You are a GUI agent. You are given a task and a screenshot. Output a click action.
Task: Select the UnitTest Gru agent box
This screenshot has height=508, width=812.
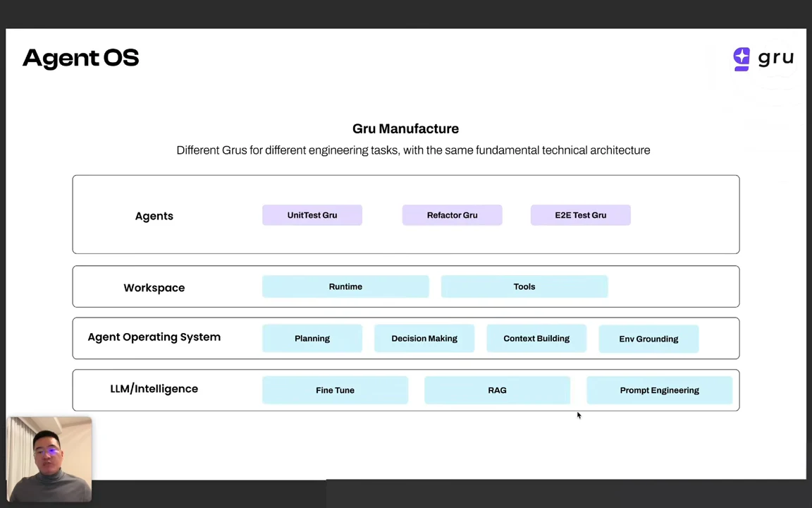pos(312,215)
